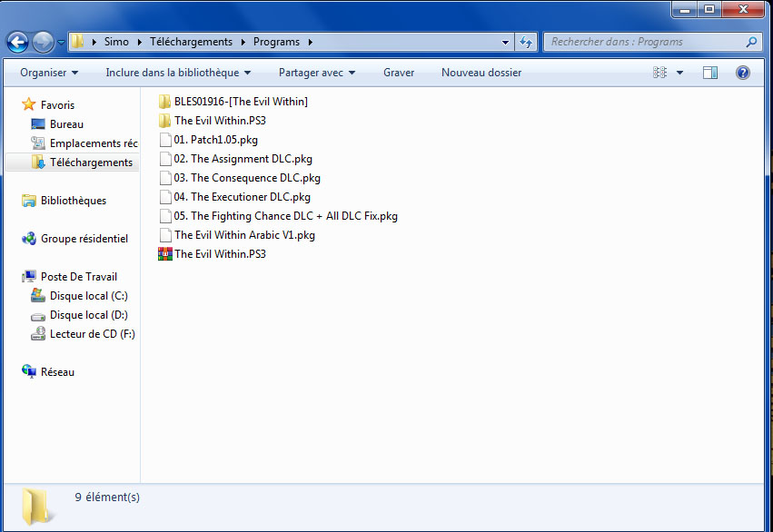773x532 pixels.
Task: Click the Nouveau dossier button
Action: [x=480, y=73]
